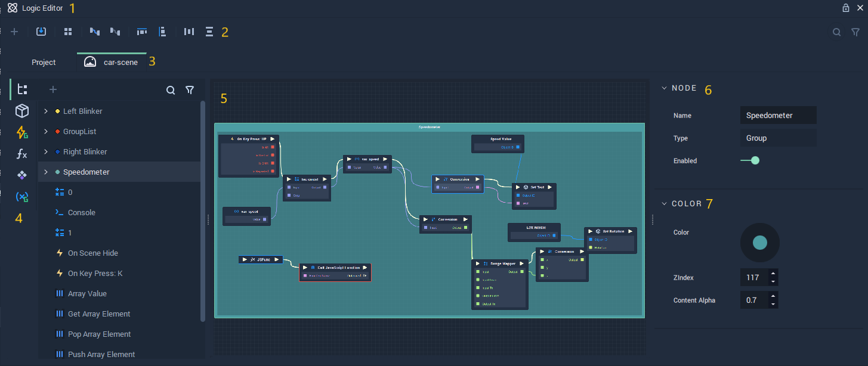The height and width of the screenshot is (366, 868).
Task: Select the fx functions icon in the sidebar
Action: click(x=22, y=154)
